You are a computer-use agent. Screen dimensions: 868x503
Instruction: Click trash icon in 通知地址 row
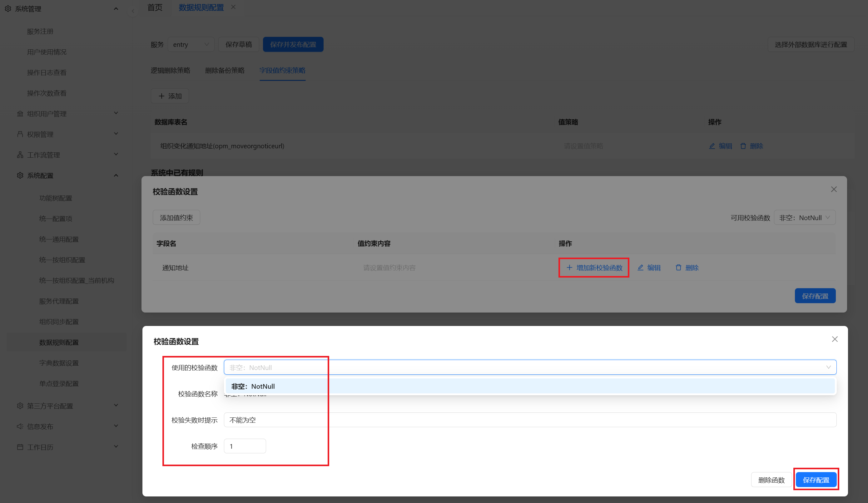coord(678,268)
